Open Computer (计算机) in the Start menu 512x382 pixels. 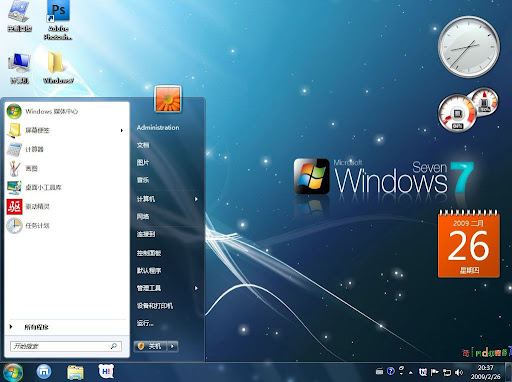[146, 199]
